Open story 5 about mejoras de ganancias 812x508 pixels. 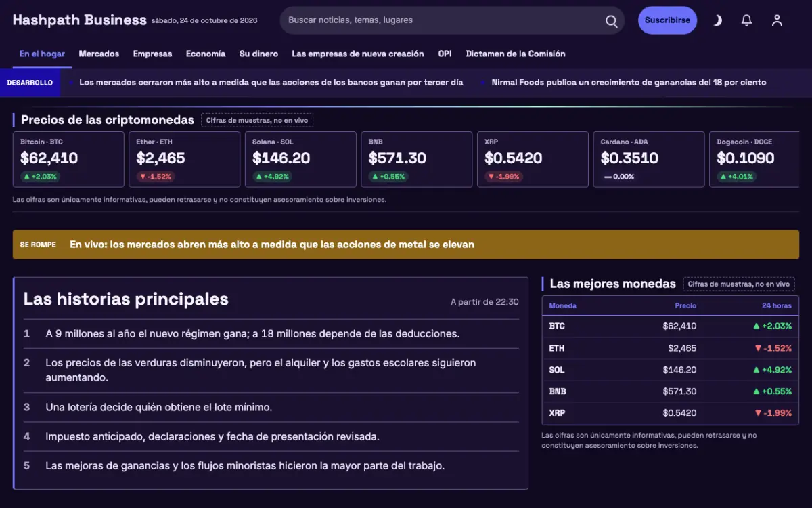pyautogui.click(x=271, y=466)
